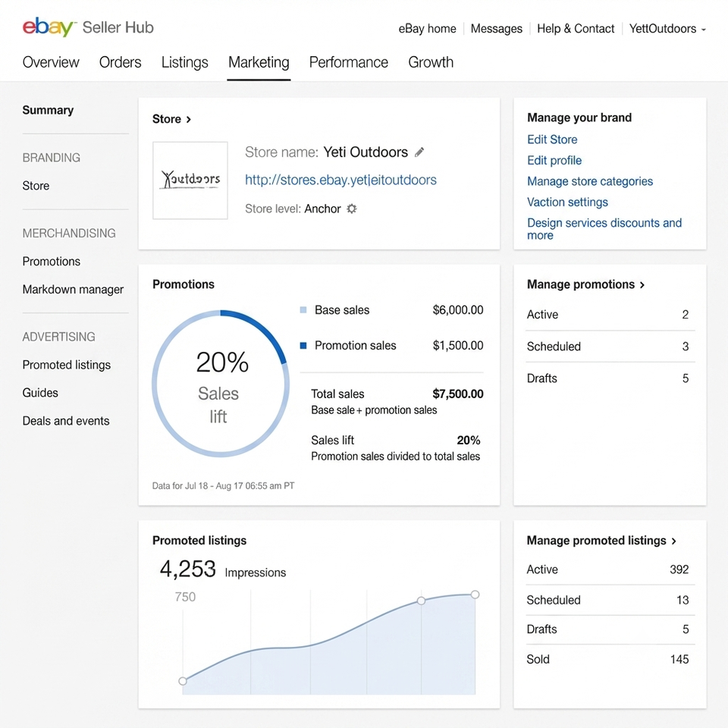Select Summary in the sidebar
Screen dimensions: 728x728
(48, 110)
